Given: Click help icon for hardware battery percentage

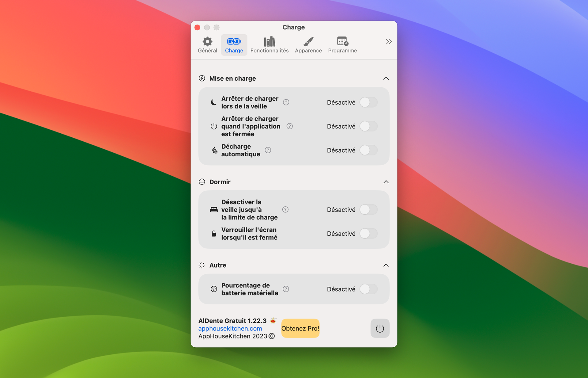Looking at the screenshot, I should tap(286, 289).
